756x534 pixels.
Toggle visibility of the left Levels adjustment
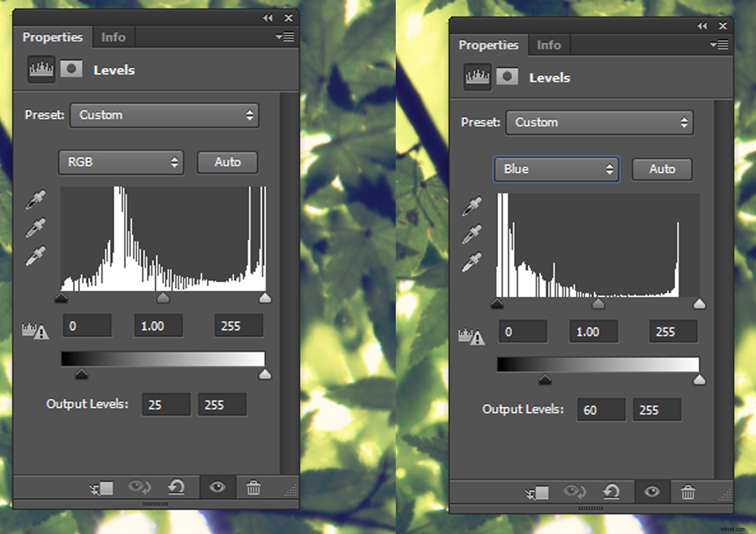click(217, 488)
